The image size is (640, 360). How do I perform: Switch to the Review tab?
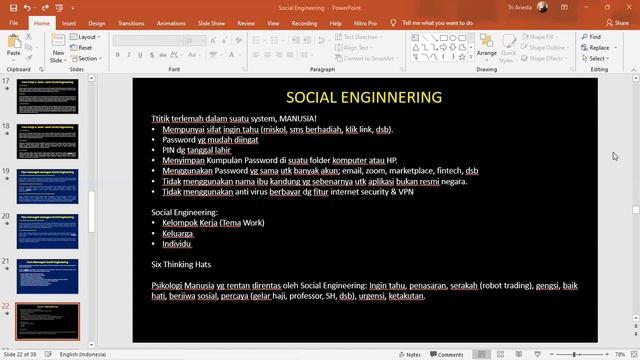tap(246, 23)
